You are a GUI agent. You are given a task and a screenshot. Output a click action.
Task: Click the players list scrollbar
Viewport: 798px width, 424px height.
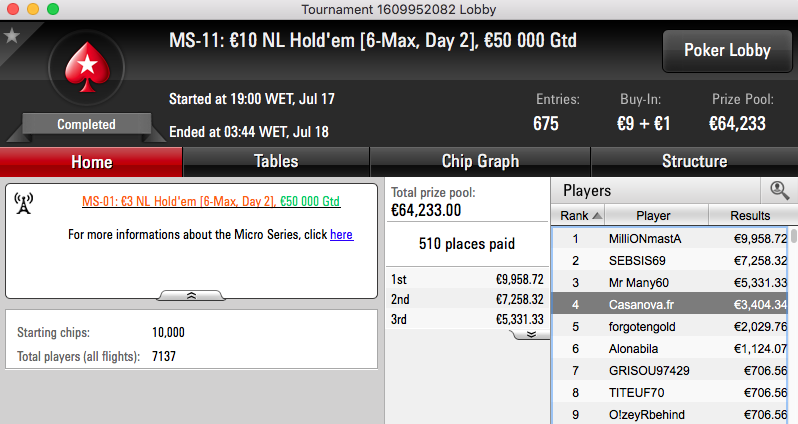(793, 326)
